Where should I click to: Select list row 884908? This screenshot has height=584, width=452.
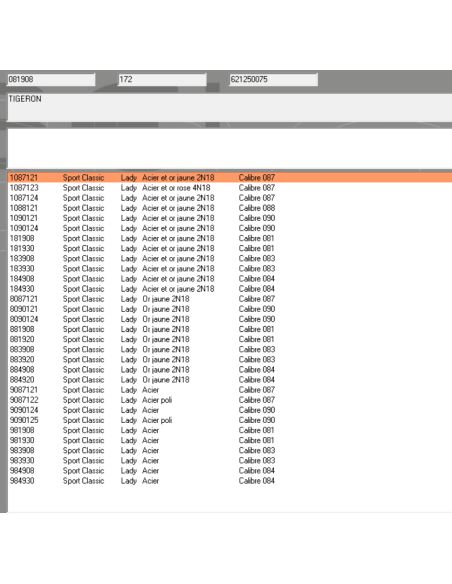(x=230, y=369)
